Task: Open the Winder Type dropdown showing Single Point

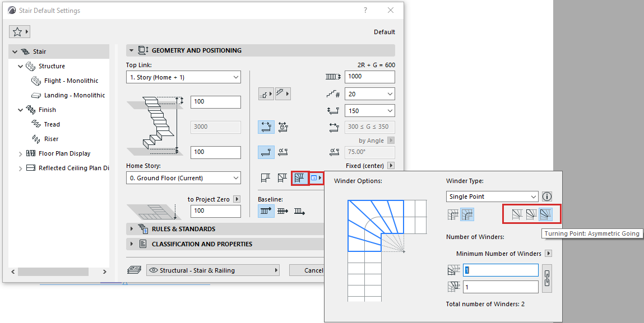Action: coord(492,196)
